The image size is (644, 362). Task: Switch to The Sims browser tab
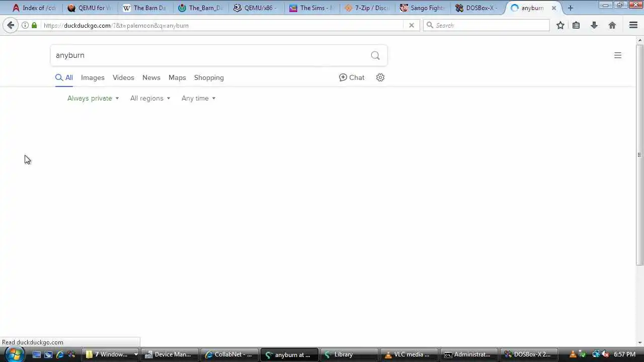[x=311, y=8]
